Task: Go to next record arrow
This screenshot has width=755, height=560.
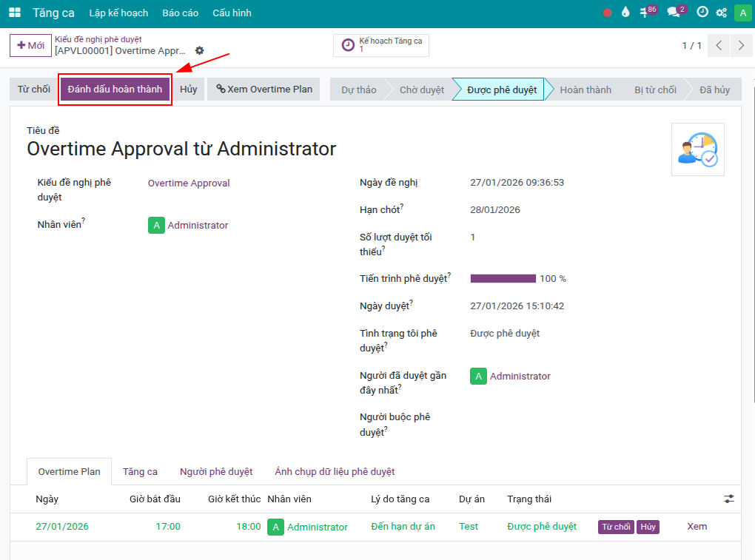Action: click(x=741, y=46)
